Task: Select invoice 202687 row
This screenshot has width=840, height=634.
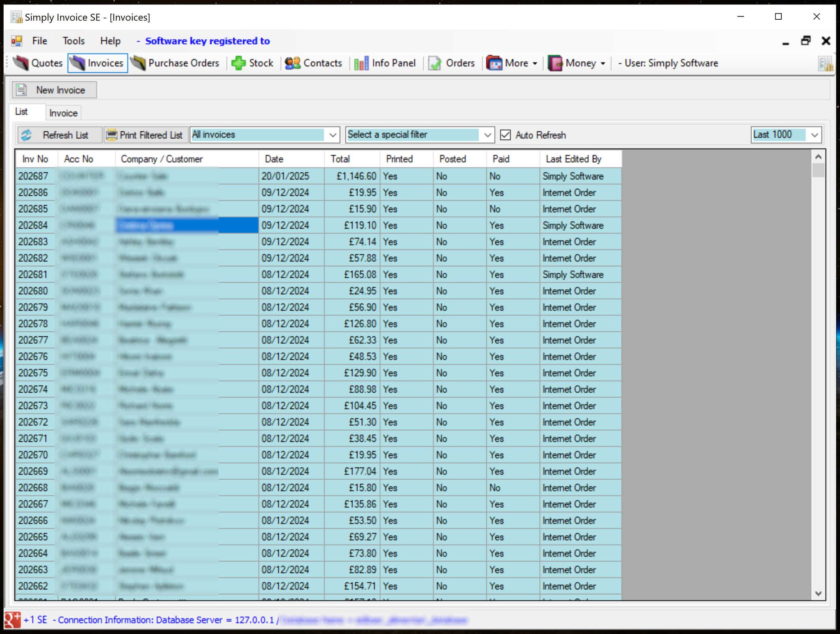Action: coord(318,176)
